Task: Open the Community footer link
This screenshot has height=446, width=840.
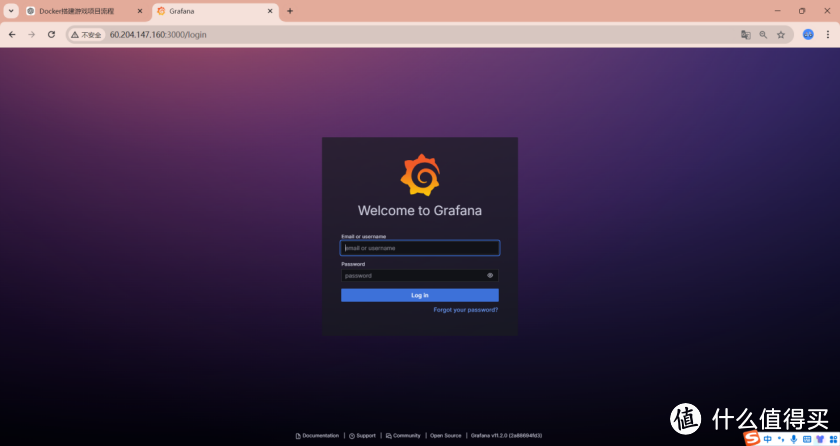Action: [403, 436]
